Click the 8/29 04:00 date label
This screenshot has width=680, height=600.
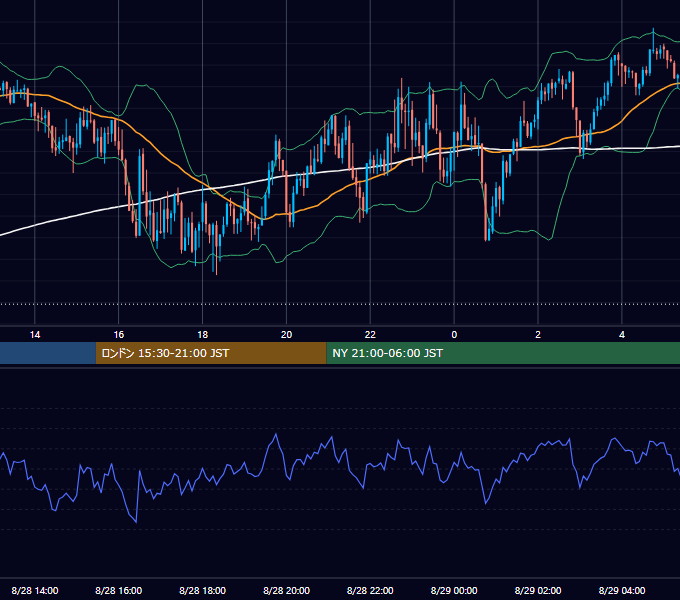(x=622, y=590)
